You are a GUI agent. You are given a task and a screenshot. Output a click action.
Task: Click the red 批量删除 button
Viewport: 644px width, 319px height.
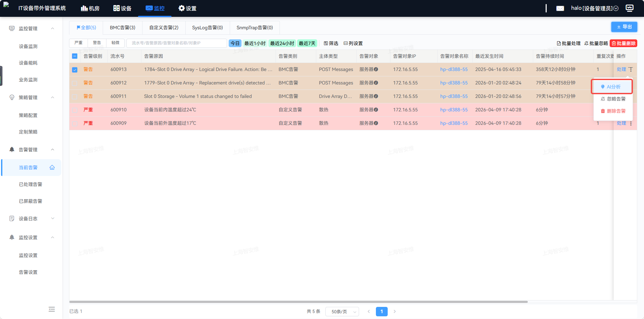click(623, 43)
